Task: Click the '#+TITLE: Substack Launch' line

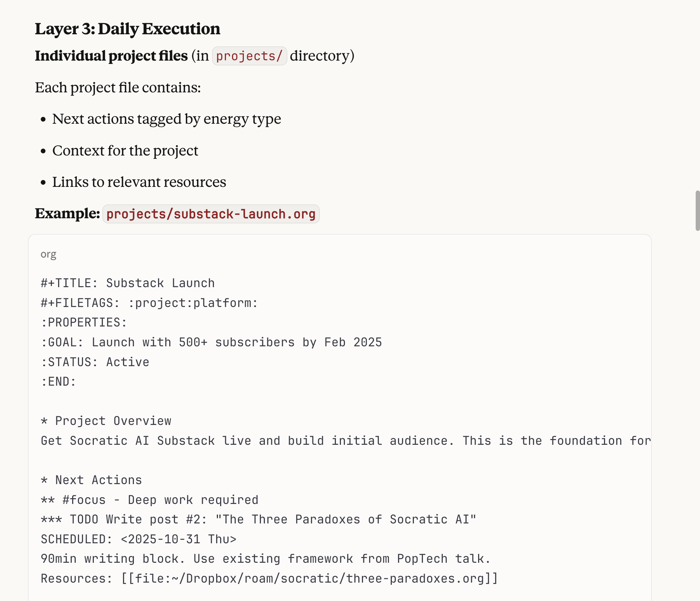Action: coord(128,283)
